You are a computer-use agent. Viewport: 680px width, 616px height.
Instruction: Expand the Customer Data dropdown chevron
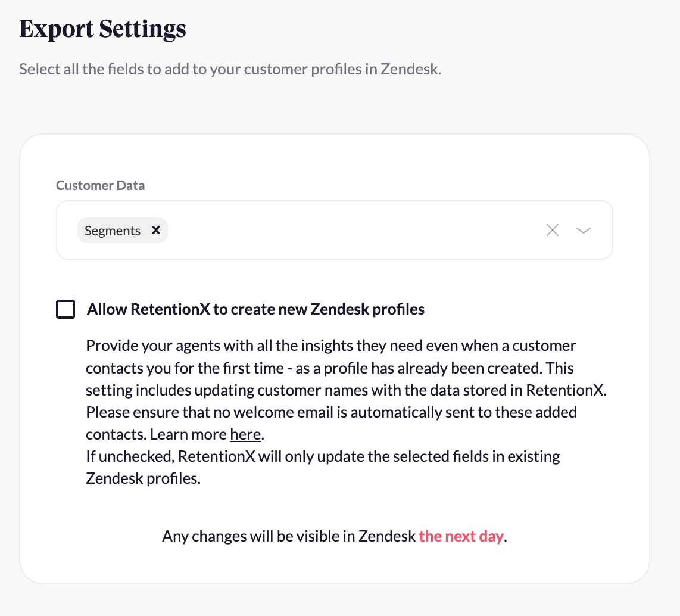coord(584,231)
